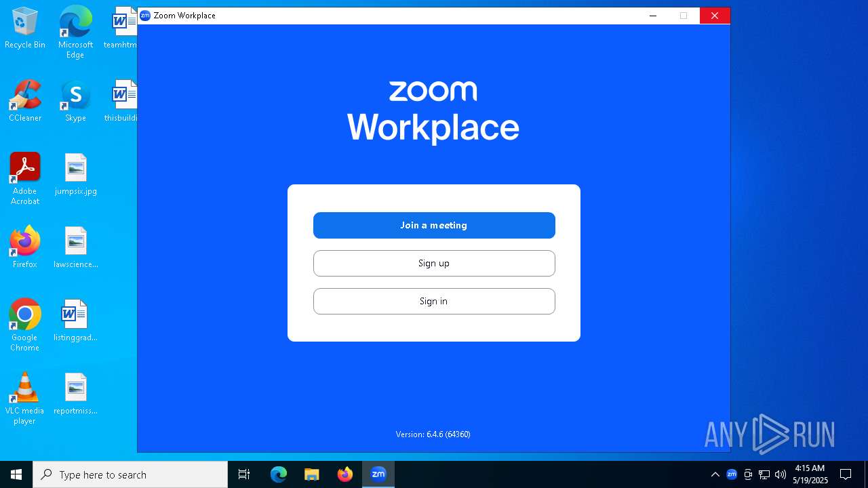The image size is (868, 488).
Task: Close the Zoom Workplace window
Action: 715,16
